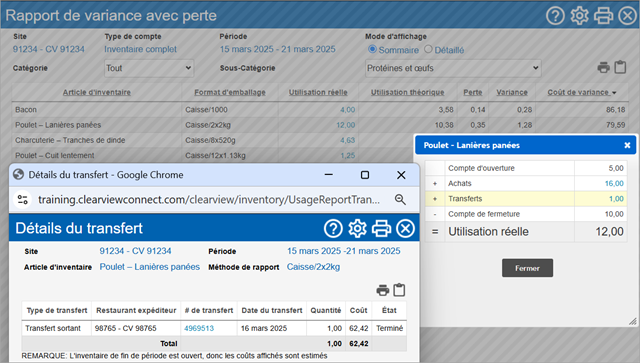
Task: Open site info icon in Chrome address bar
Action: [x=22, y=200]
